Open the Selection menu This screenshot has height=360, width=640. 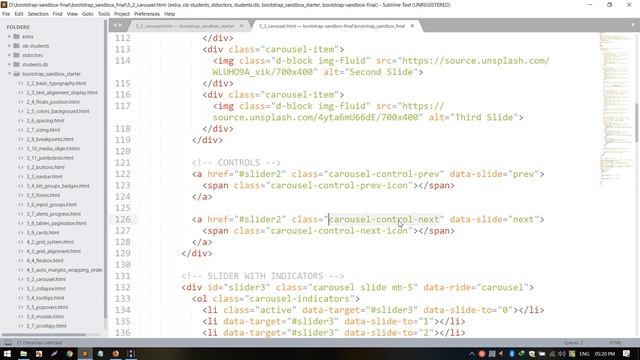[x=38, y=14]
